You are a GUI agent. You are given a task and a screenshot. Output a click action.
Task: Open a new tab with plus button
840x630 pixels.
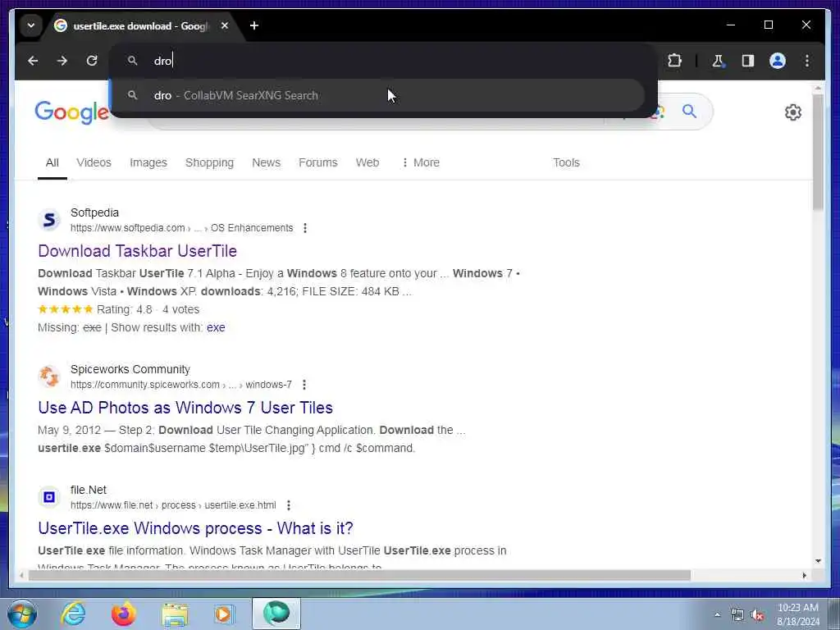[254, 25]
